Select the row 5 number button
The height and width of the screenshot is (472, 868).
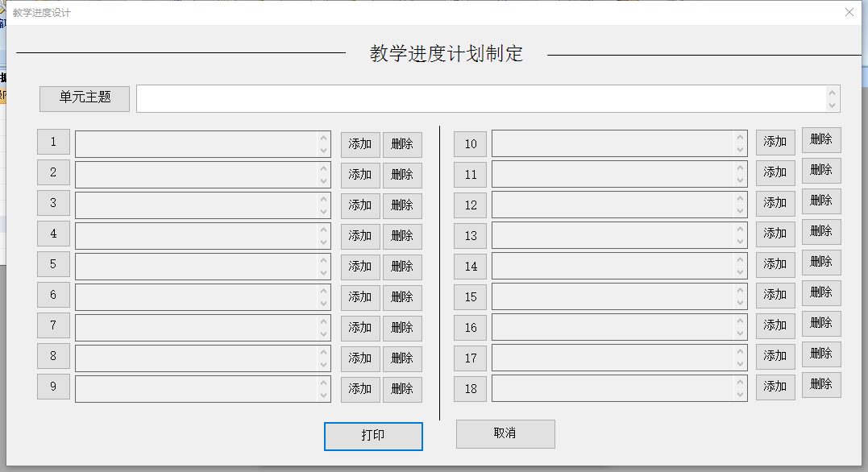coord(54,264)
